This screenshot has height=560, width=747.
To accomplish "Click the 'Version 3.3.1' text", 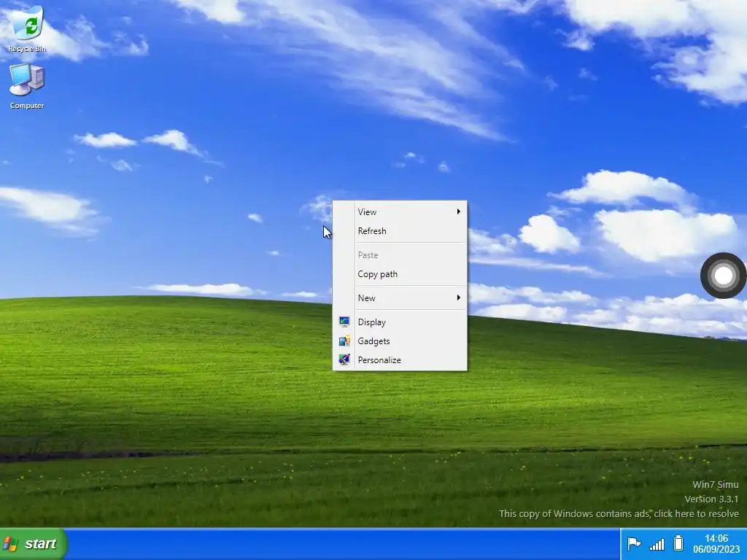I will [x=711, y=499].
